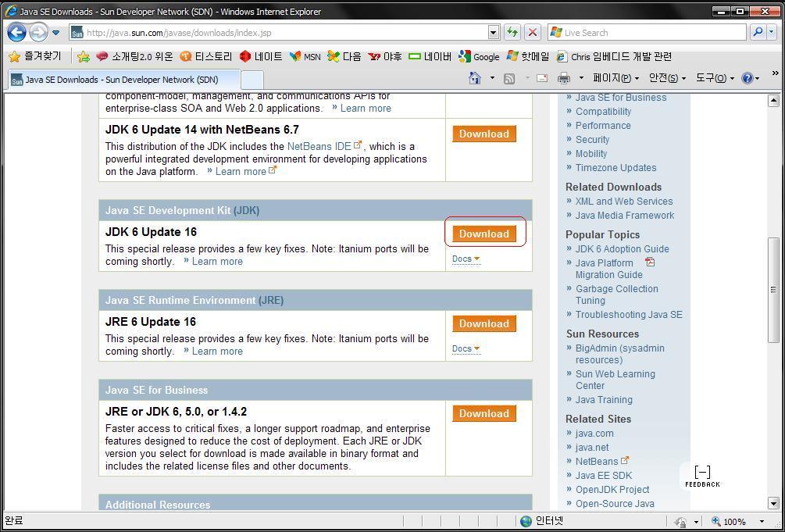785x532 pixels.
Task: Click the Print printer icon
Action: click(x=564, y=78)
